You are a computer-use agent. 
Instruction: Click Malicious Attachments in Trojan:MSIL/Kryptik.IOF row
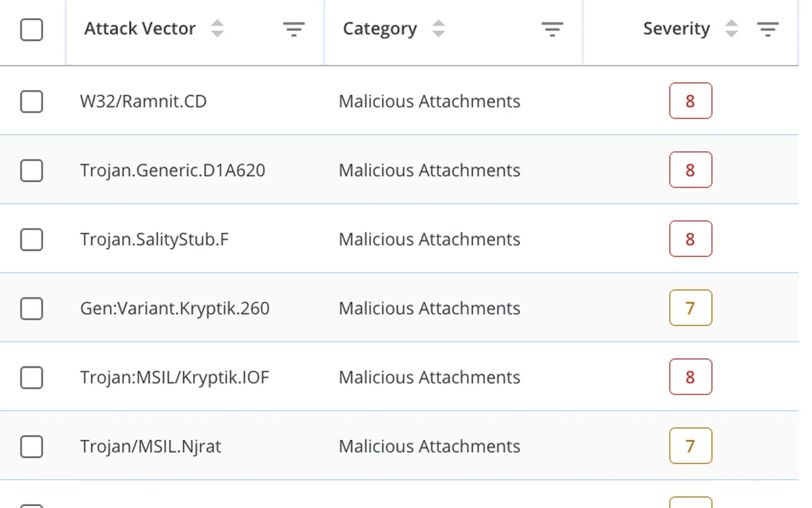(429, 378)
